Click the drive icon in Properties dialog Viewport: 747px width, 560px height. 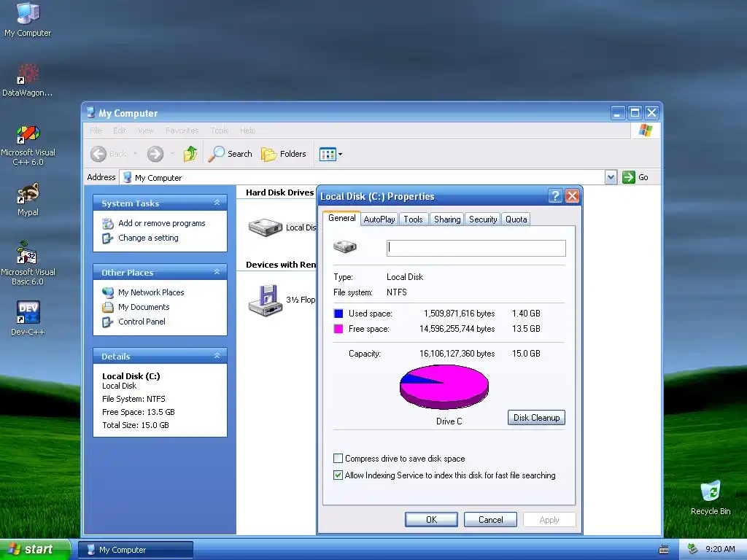(345, 246)
